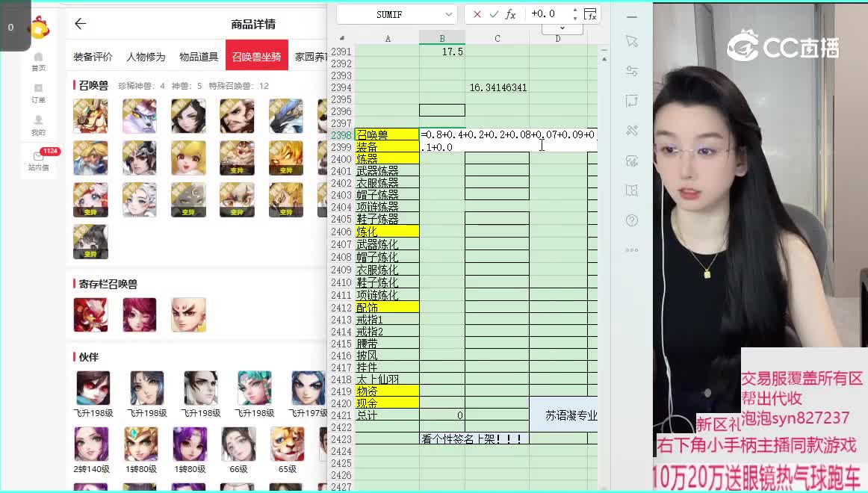The height and width of the screenshot is (493, 868).
Task: Expand the formula bar editor icon
Action: (590, 14)
